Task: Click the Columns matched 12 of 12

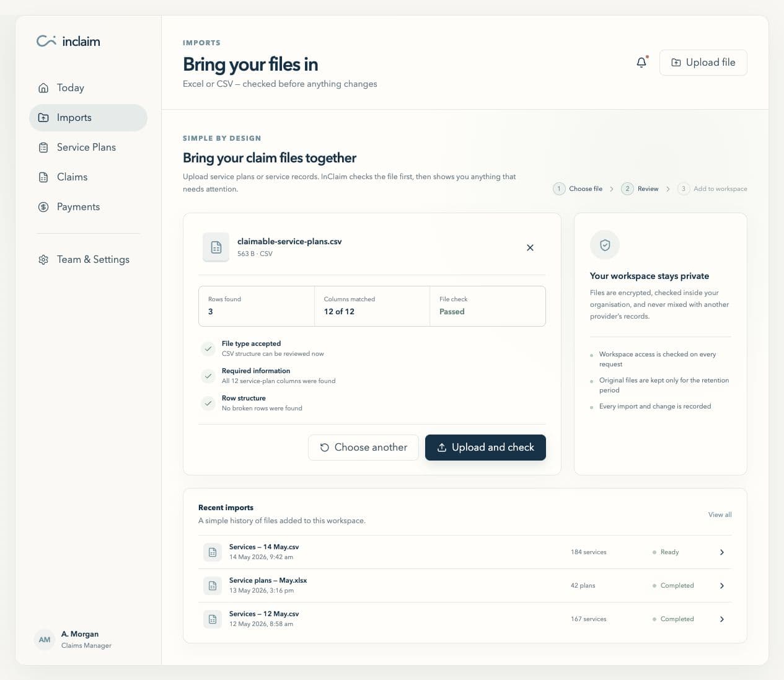Action: coord(339,312)
